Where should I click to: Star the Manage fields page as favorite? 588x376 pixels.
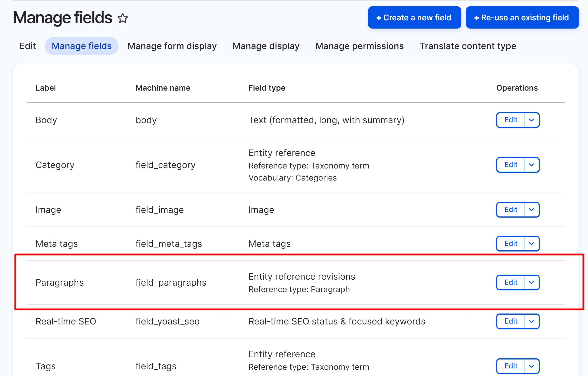[123, 18]
